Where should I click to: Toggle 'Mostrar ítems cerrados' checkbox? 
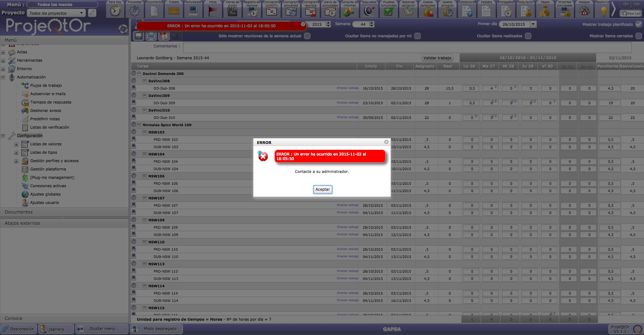tap(639, 36)
